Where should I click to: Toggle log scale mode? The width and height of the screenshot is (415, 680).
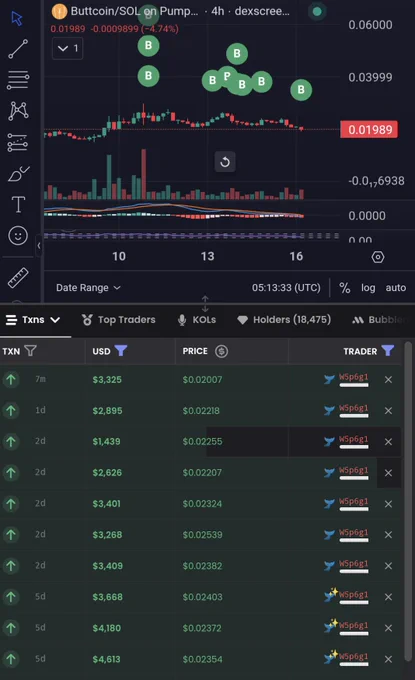pos(368,288)
